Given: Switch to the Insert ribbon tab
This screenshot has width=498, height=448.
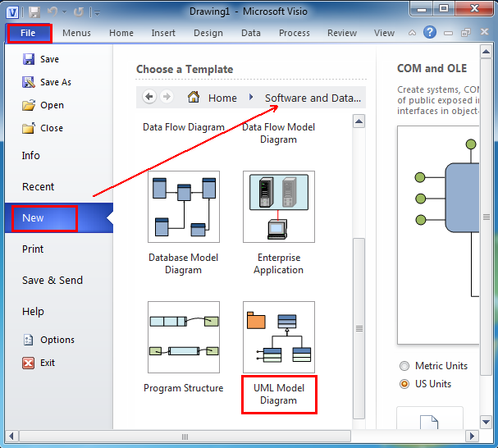Looking at the screenshot, I should click(x=163, y=33).
